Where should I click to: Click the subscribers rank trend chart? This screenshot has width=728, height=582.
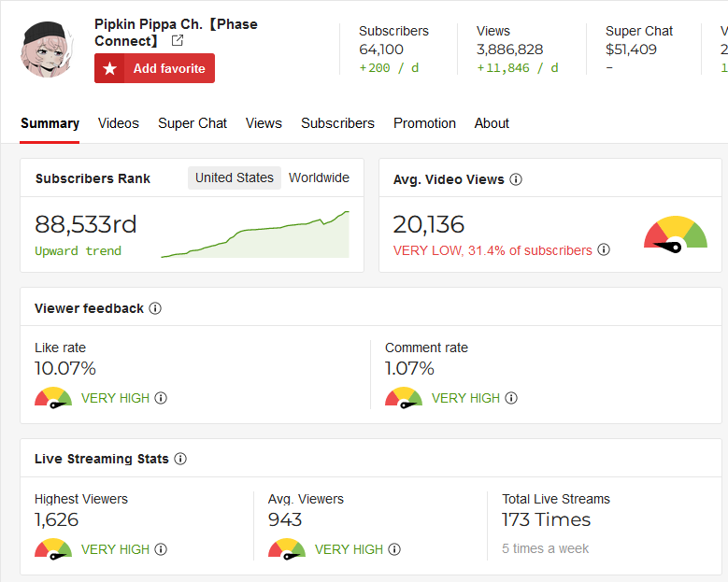coord(255,234)
